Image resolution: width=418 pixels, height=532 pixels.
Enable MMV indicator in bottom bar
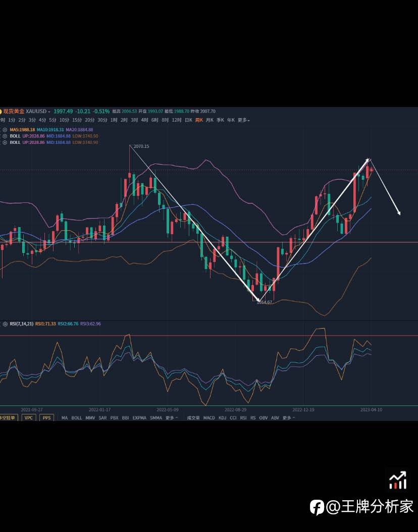point(90,418)
